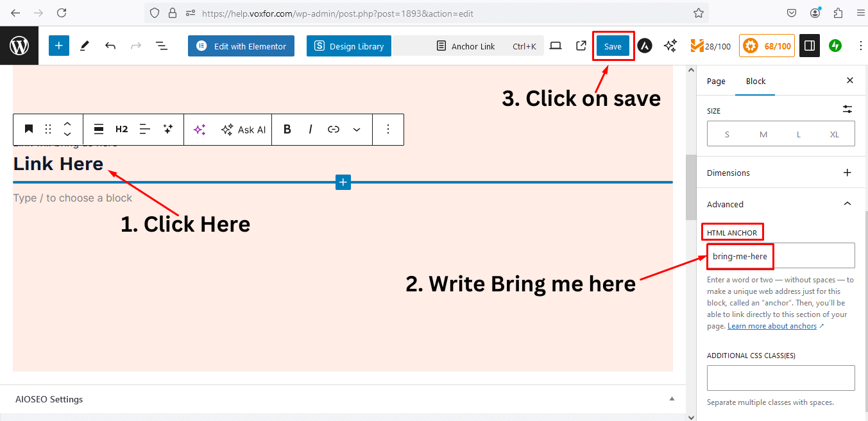Image resolution: width=868 pixels, height=421 pixels.
Task: Open Settings sidebar panel toggle icon
Action: [x=809, y=46]
